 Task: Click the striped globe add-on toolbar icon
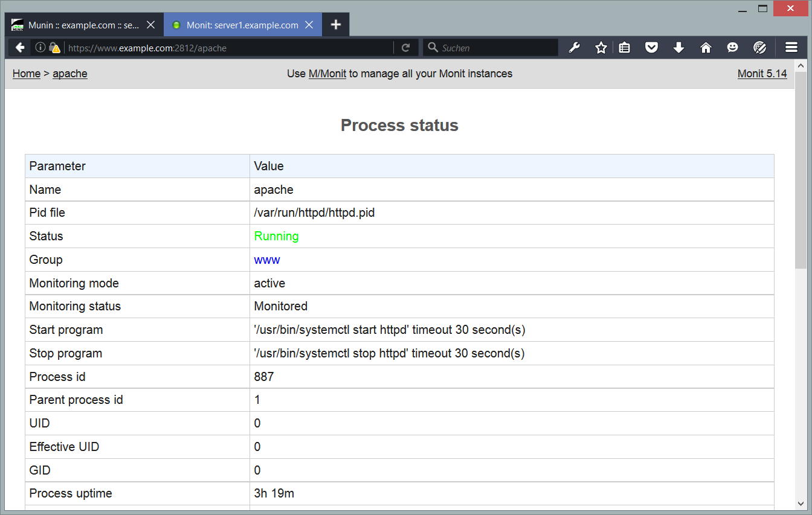point(760,48)
